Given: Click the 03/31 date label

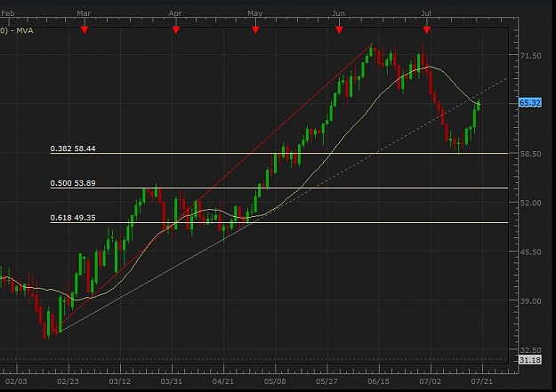Looking at the screenshot, I should (x=172, y=381).
